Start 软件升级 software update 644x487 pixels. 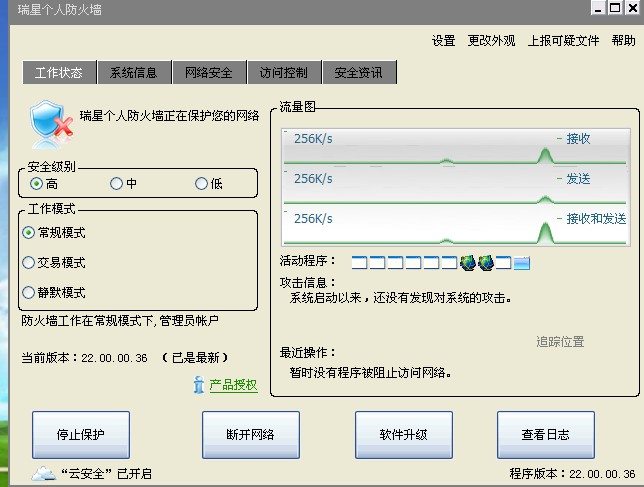(x=404, y=434)
